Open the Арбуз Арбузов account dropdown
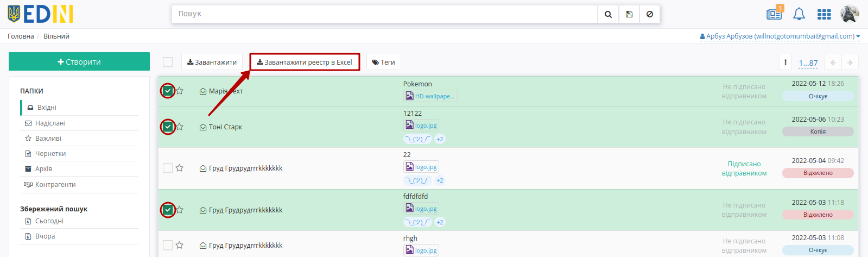Screen dimensions: 868x257 tap(780, 36)
